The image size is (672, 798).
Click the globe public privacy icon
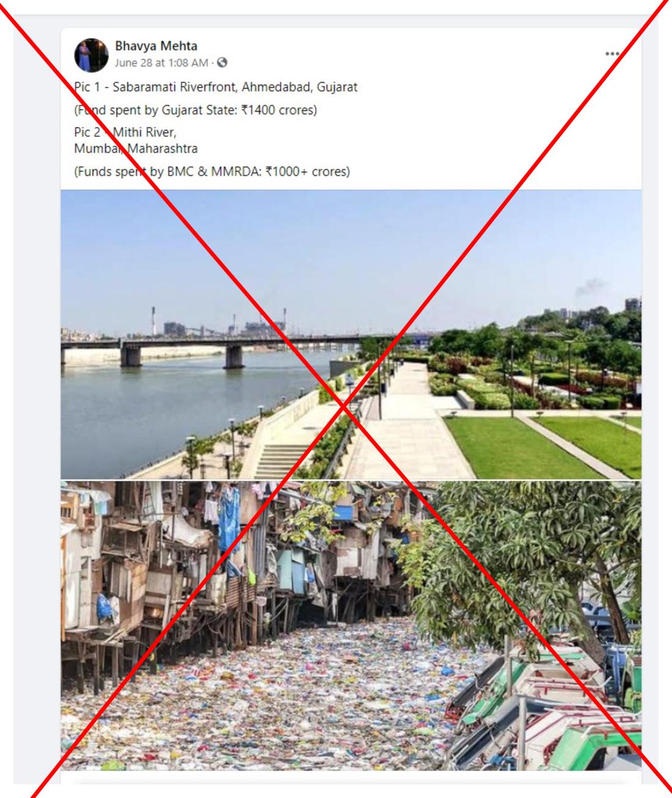222,62
